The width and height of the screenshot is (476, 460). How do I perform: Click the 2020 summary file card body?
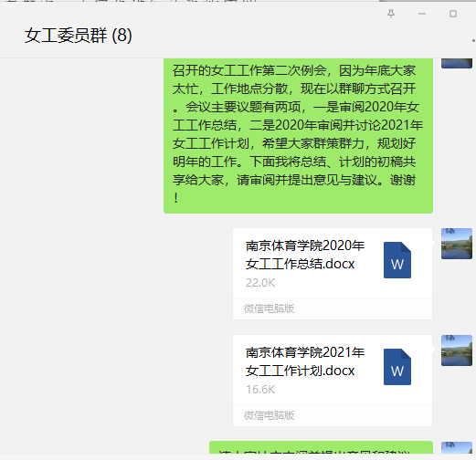[x=333, y=263]
